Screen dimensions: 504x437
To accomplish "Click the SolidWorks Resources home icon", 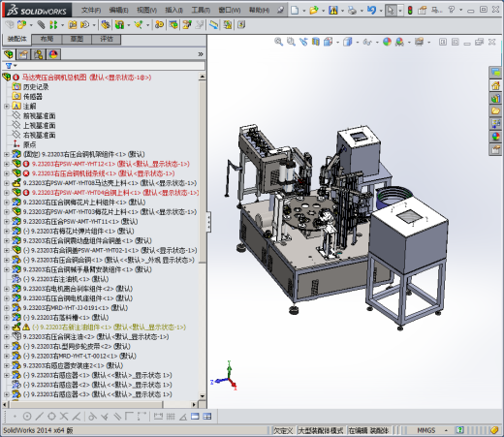I will 495,85.
